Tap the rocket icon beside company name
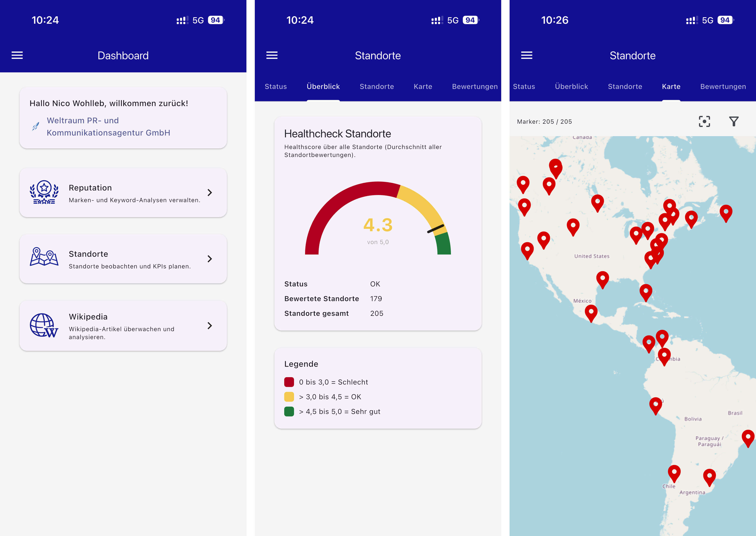 (36, 126)
